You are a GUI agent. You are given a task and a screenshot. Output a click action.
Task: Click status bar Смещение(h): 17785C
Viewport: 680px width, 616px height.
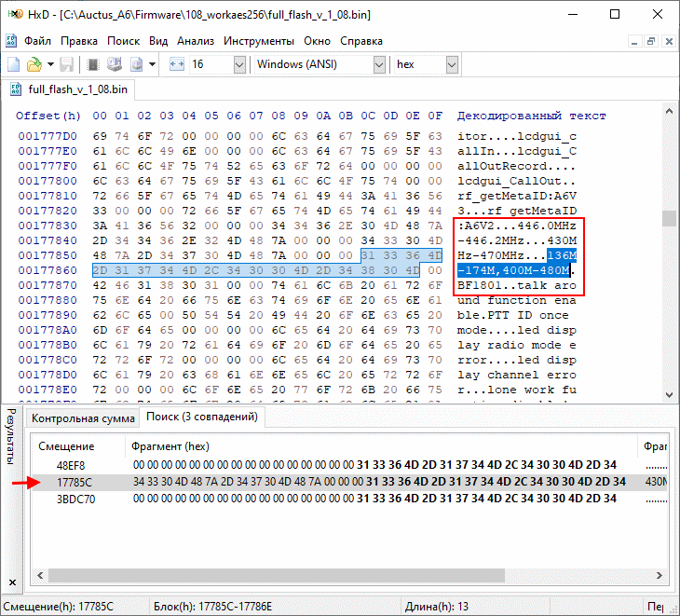(58, 607)
